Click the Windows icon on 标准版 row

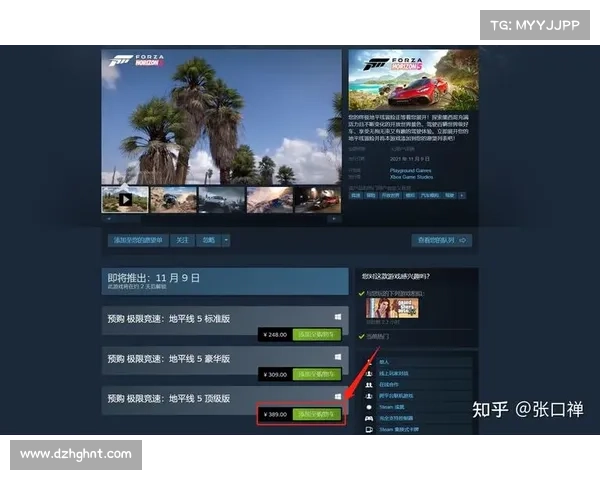pos(338,317)
